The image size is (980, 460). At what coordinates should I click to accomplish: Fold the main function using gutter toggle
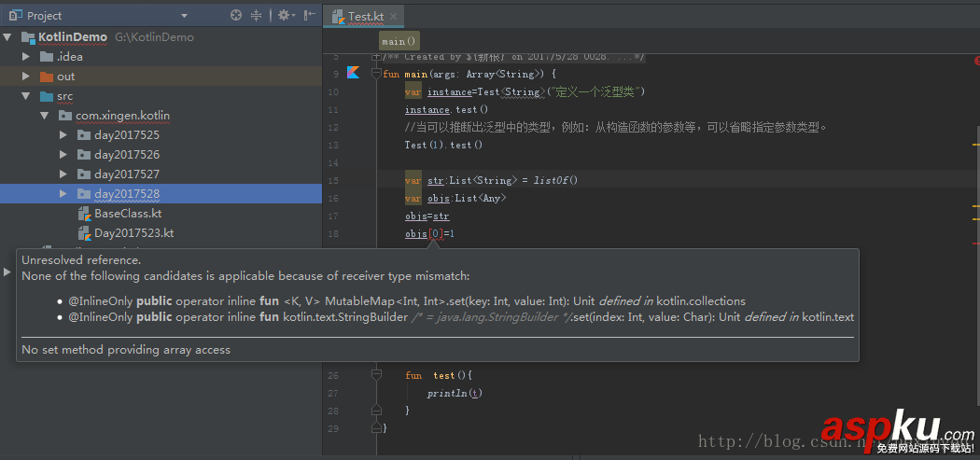(x=375, y=74)
